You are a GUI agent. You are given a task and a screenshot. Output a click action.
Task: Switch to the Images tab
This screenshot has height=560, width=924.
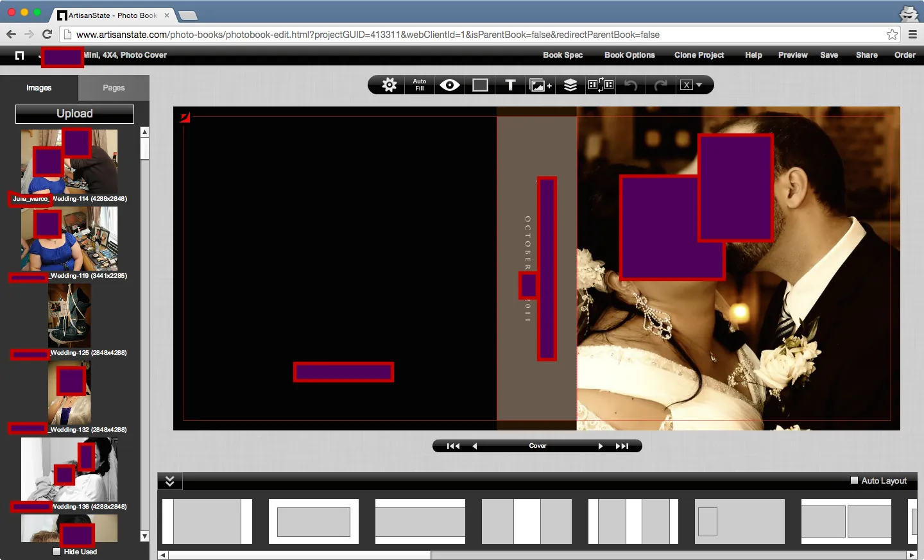click(x=38, y=88)
